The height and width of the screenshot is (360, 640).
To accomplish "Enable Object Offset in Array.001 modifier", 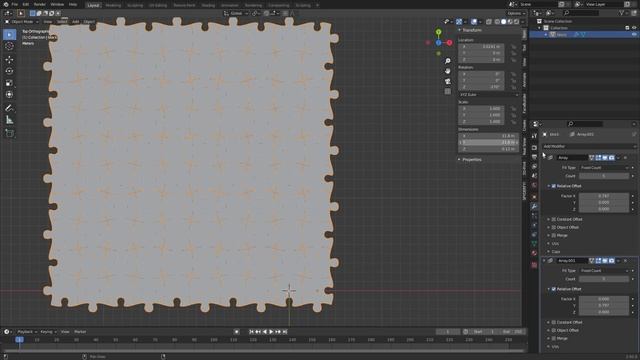I will (x=554, y=330).
